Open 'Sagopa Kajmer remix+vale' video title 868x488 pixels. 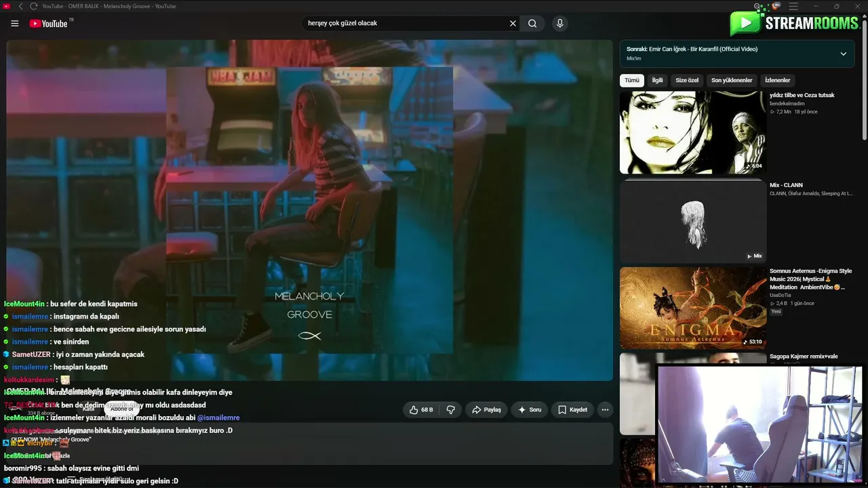(804, 357)
